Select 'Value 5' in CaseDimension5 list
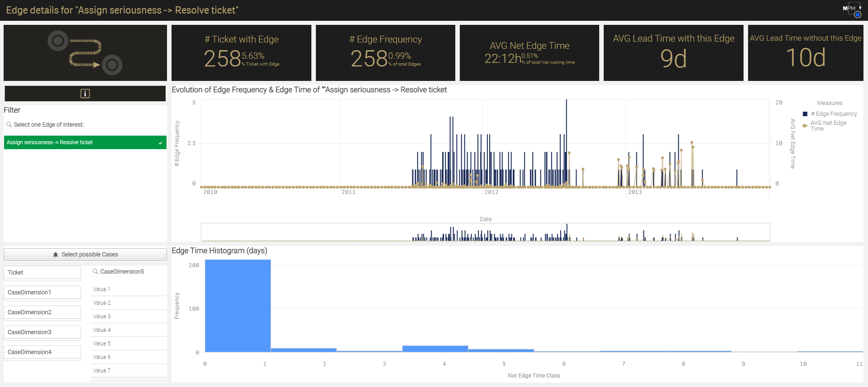The height and width of the screenshot is (387, 868). click(129, 344)
